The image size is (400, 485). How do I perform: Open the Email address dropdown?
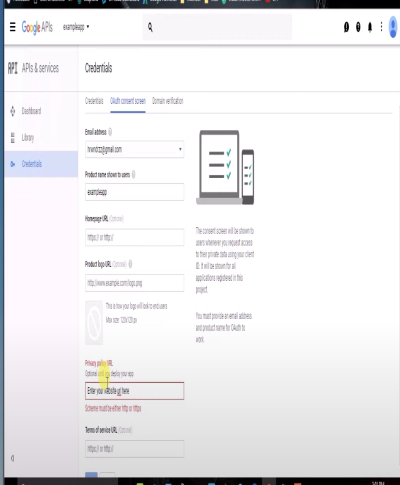tap(134, 149)
